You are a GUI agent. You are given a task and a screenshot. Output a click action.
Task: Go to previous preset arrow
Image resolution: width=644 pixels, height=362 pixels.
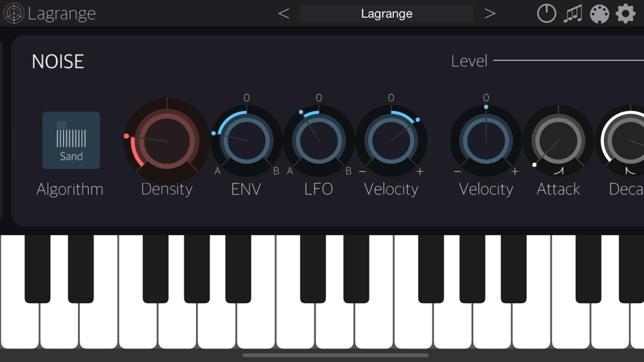[x=283, y=14]
